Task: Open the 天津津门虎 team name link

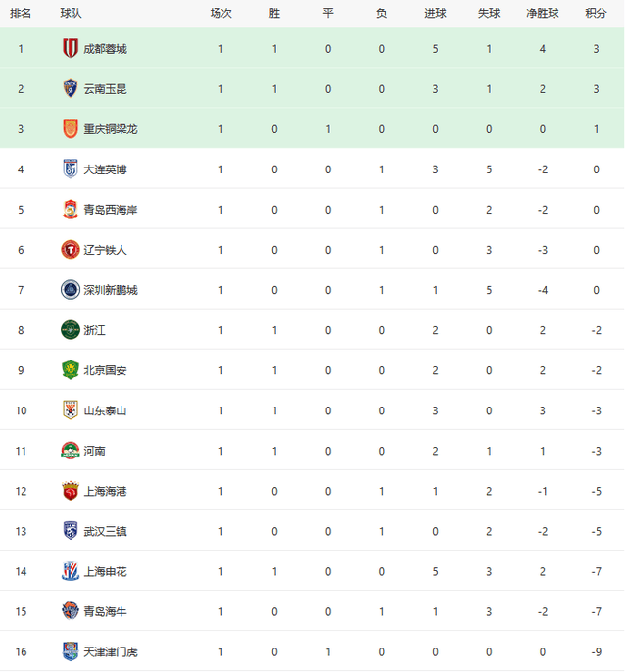Action: coord(111,651)
